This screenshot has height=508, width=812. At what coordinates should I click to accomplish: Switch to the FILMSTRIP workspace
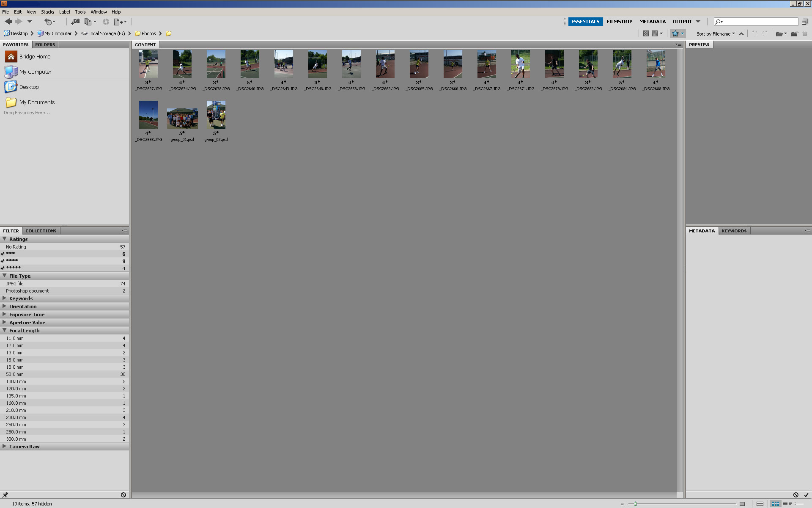619,22
